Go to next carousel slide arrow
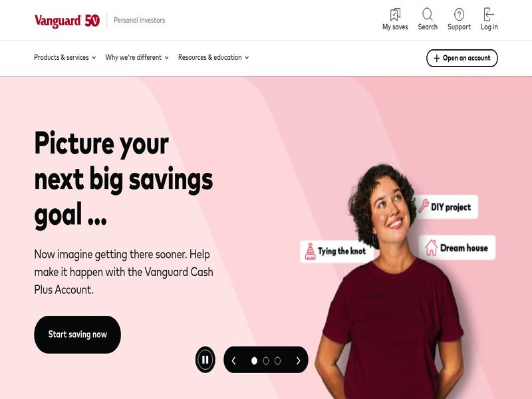 [298, 360]
